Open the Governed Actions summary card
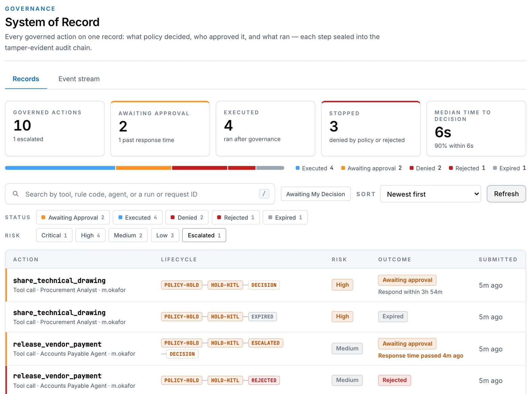 pyautogui.click(x=55, y=129)
